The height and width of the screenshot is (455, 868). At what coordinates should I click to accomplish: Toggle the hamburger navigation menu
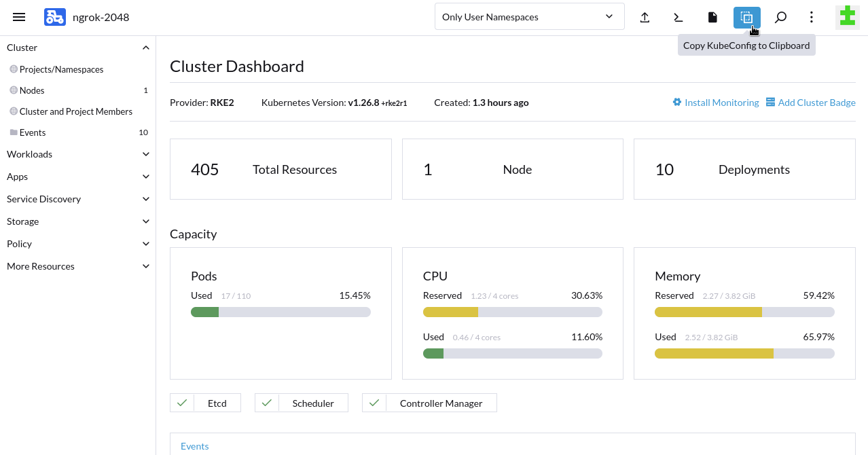pos(19,17)
